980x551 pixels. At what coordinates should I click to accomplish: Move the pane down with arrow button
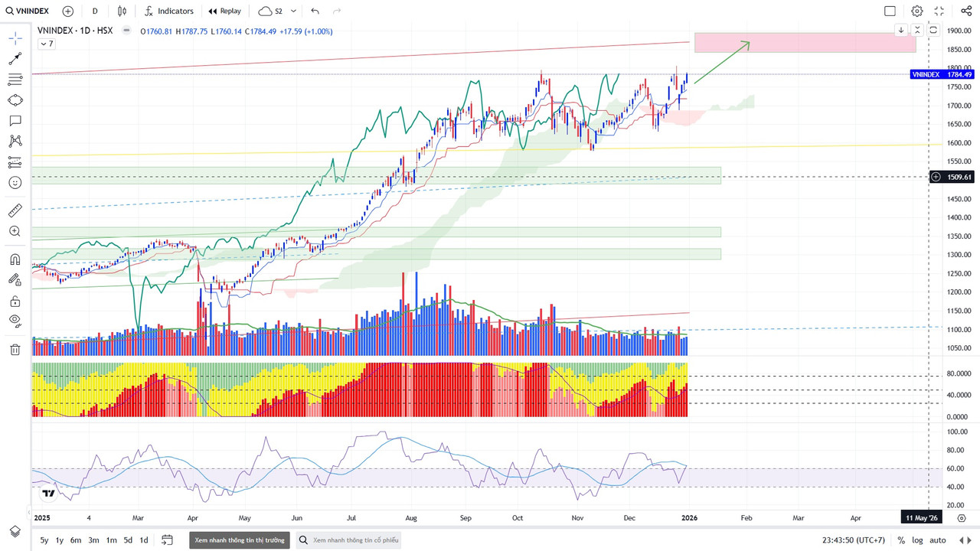pos(901,30)
